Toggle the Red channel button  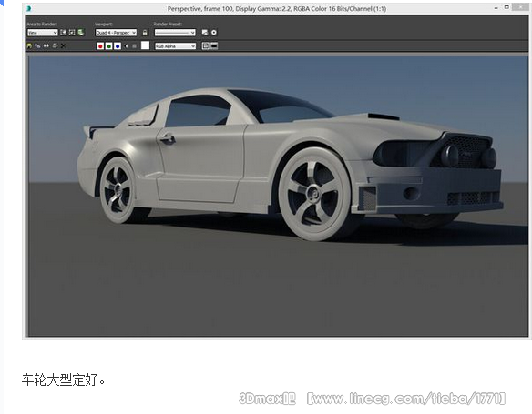click(100, 46)
